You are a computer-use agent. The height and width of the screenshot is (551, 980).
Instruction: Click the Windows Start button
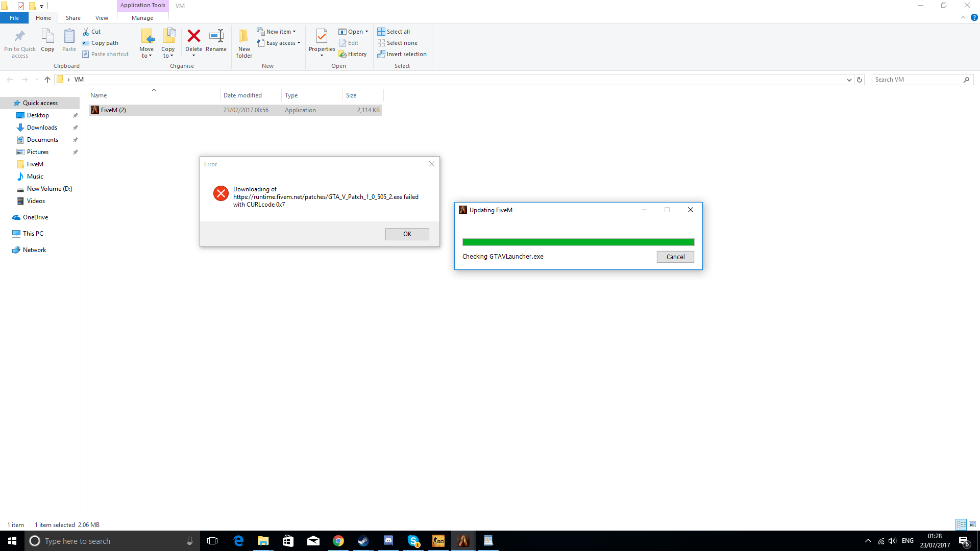click(x=12, y=541)
